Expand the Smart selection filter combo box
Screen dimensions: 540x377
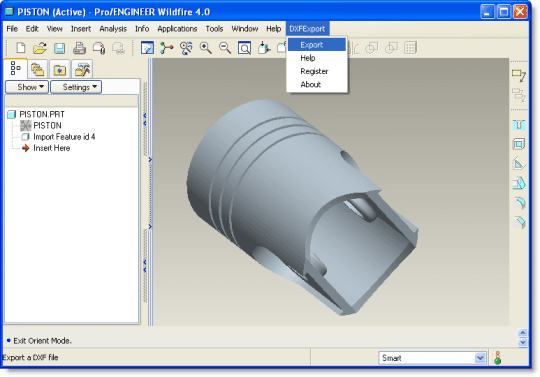432,358
